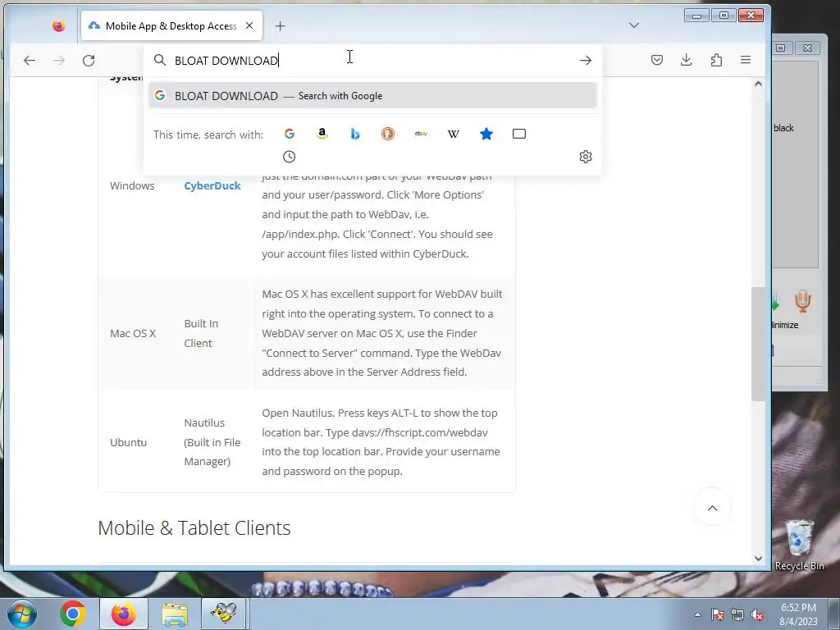Screen dimensions: 840x630
Task: Reload the current page
Action: point(89,61)
